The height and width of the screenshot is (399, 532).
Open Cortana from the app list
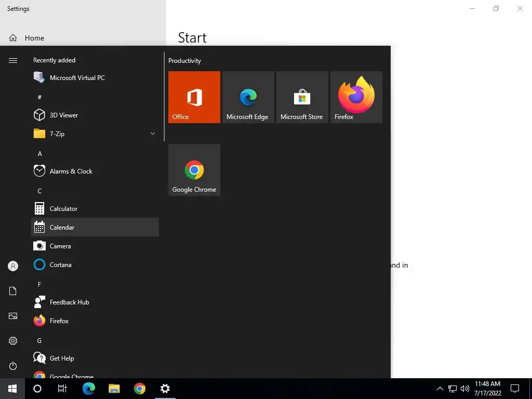coord(95,264)
